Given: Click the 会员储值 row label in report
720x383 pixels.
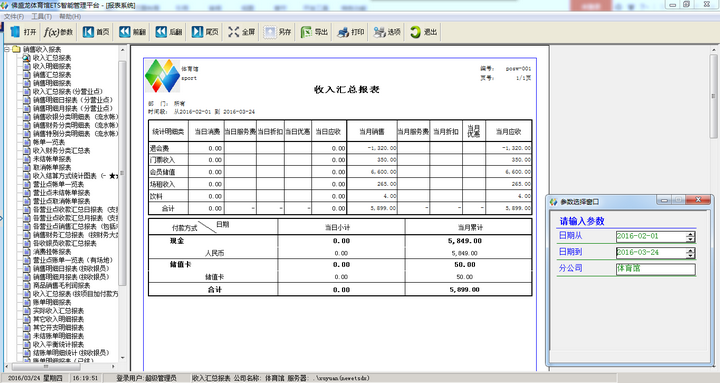Looking at the screenshot, I should [162, 172].
